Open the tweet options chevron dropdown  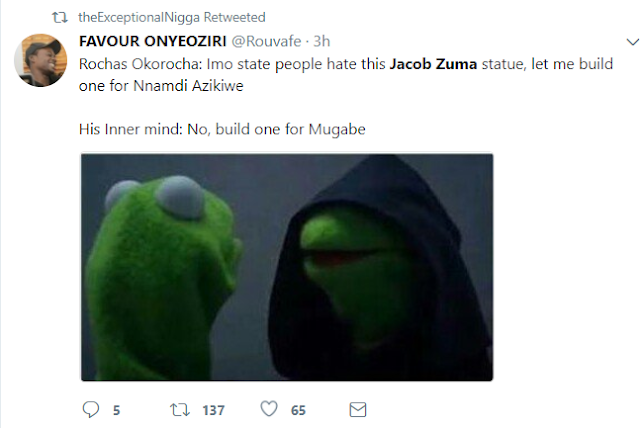632,42
